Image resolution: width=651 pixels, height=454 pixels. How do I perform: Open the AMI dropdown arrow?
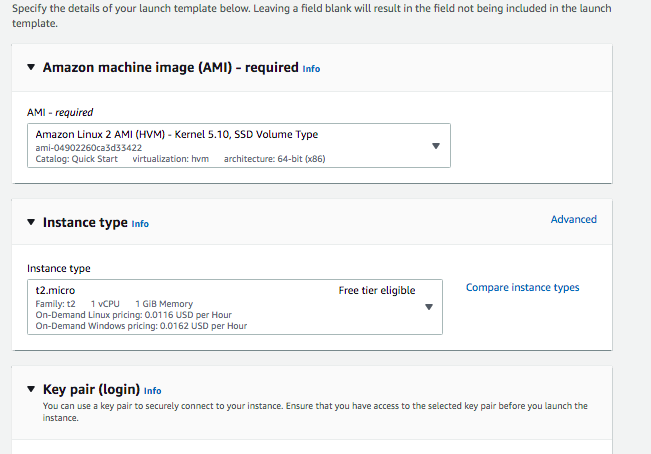(x=435, y=145)
